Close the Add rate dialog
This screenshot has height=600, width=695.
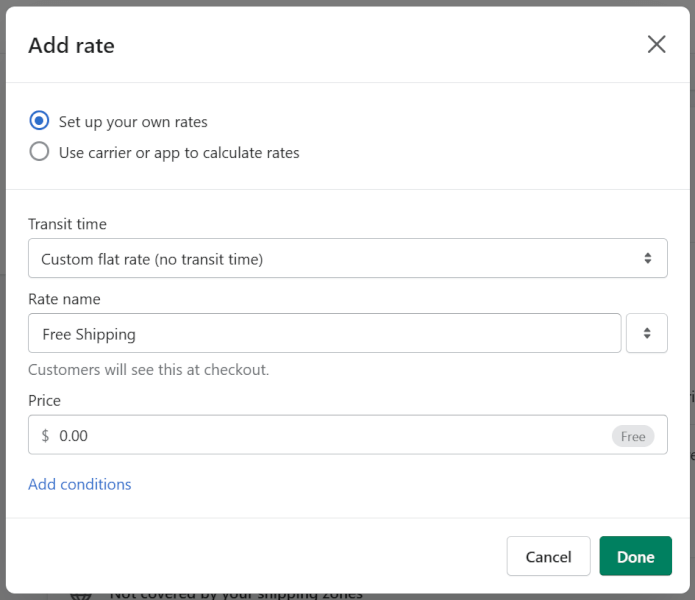click(656, 44)
